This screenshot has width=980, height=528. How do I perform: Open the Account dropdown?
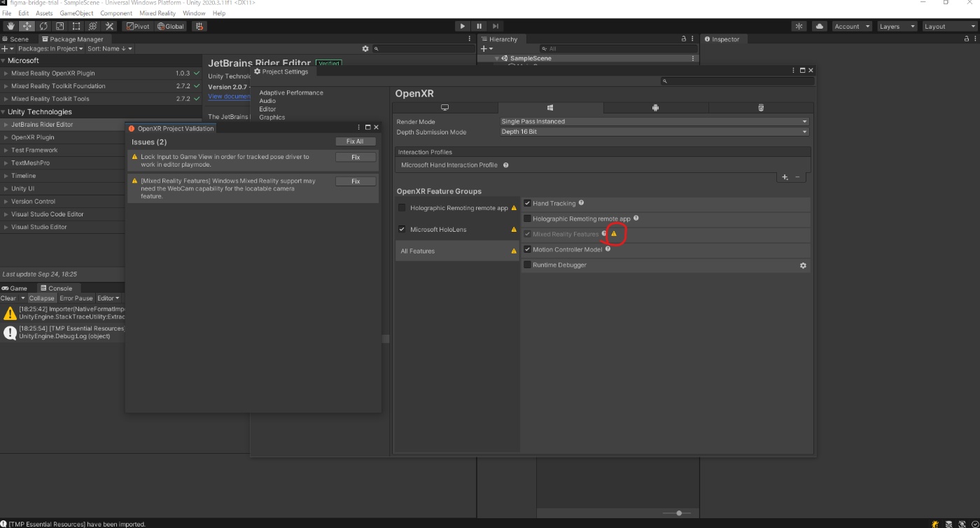coord(852,26)
